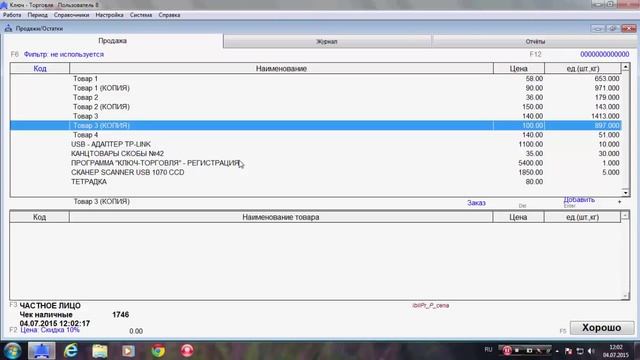Open the Система menu
This screenshot has height=360, width=640.
click(x=141, y=15)
